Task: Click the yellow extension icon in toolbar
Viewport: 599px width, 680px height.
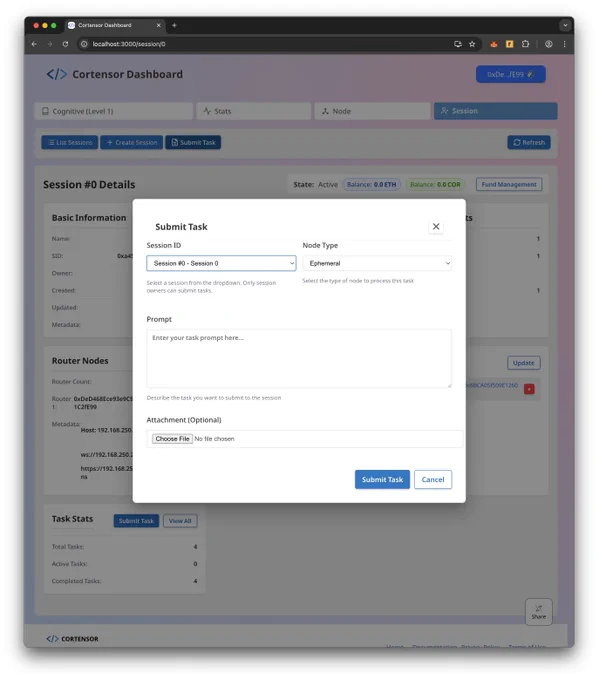Action: tap(510, 44)
